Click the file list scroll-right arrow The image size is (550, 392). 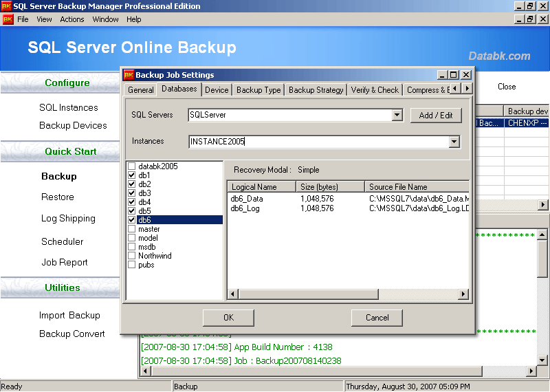(463, 294)
